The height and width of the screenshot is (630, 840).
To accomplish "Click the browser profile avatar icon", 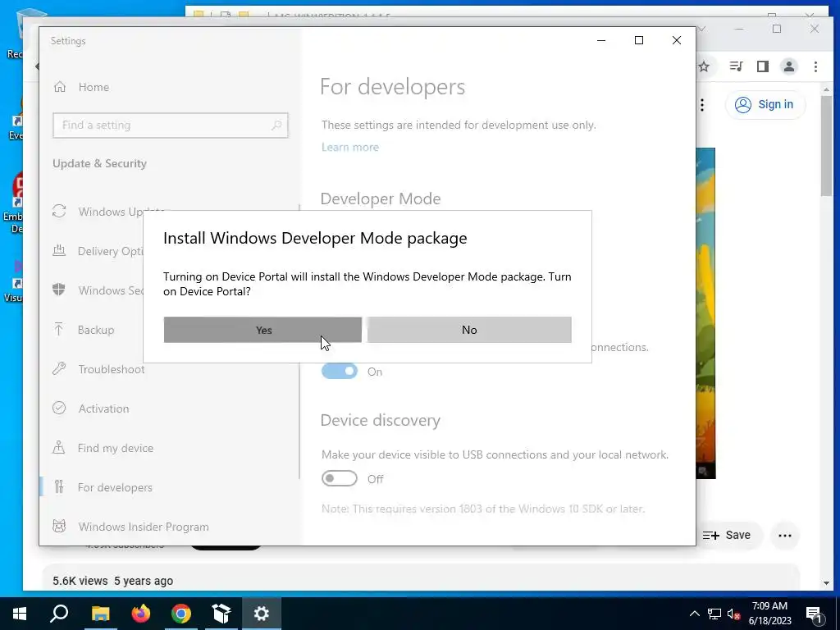I will (x=789, y=66).
